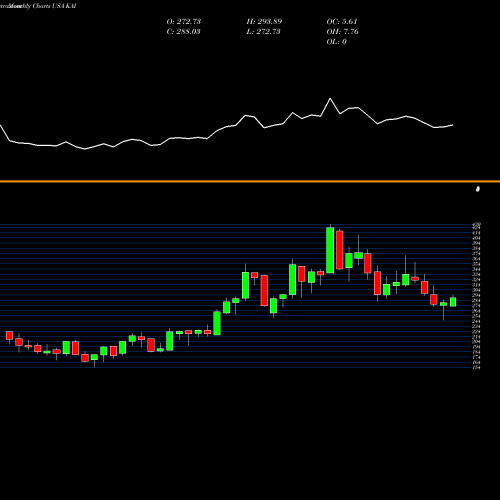This screenshot has width=500, height=500.
Task: Click the 'OC: 5.61' reading
Action: pyautogui.click(x=342, y=21)
